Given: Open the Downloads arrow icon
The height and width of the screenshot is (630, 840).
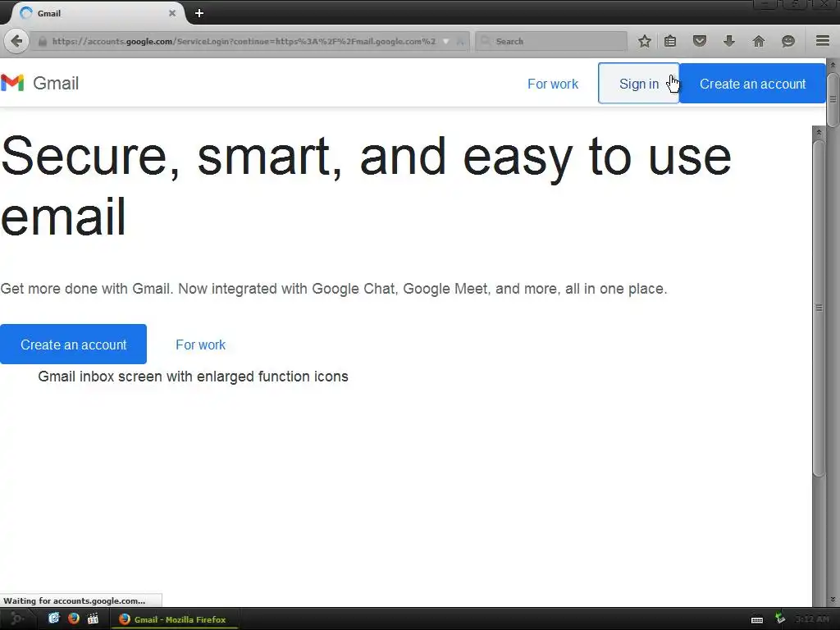Looking at the screenshot, I should pyautogui.click(x=728, y=41).
